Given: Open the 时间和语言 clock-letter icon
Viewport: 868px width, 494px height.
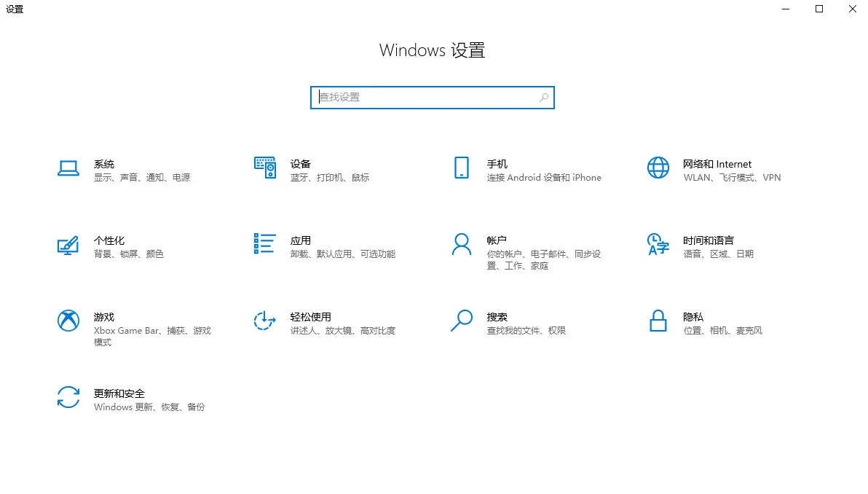Looking at the screenshot, I should coord(658,244).
